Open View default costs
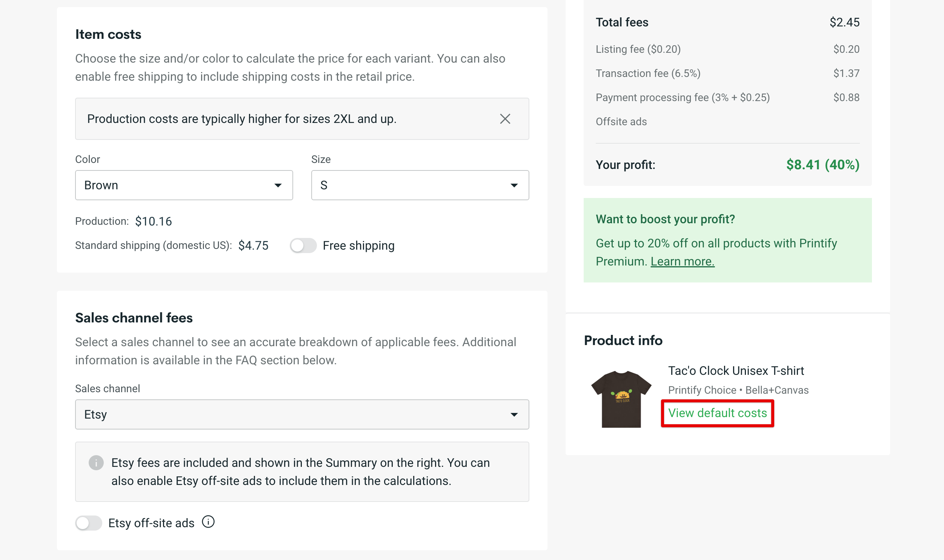Screen dimensions: 944x560 click(717, 413)
